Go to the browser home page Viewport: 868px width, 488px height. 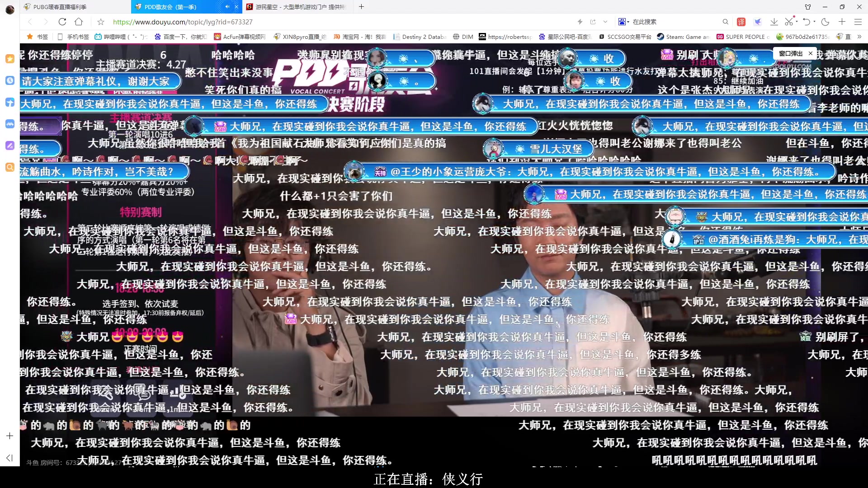(79, 22)
